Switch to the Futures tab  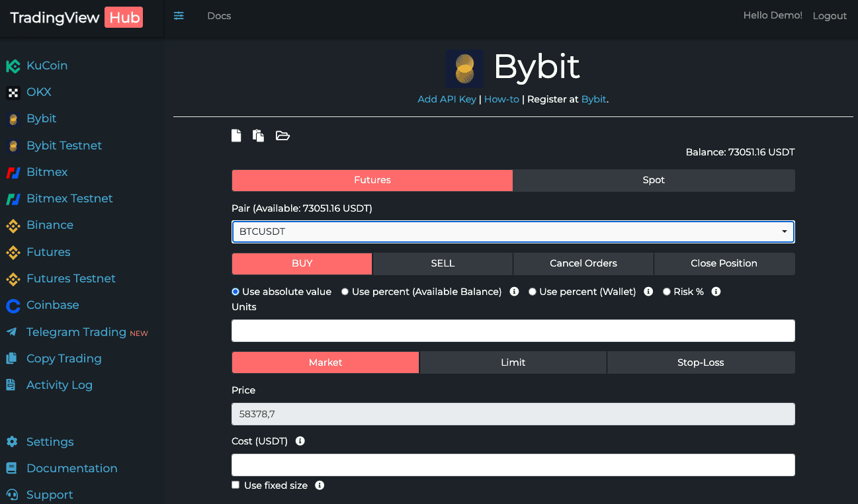tap(372, 180)
